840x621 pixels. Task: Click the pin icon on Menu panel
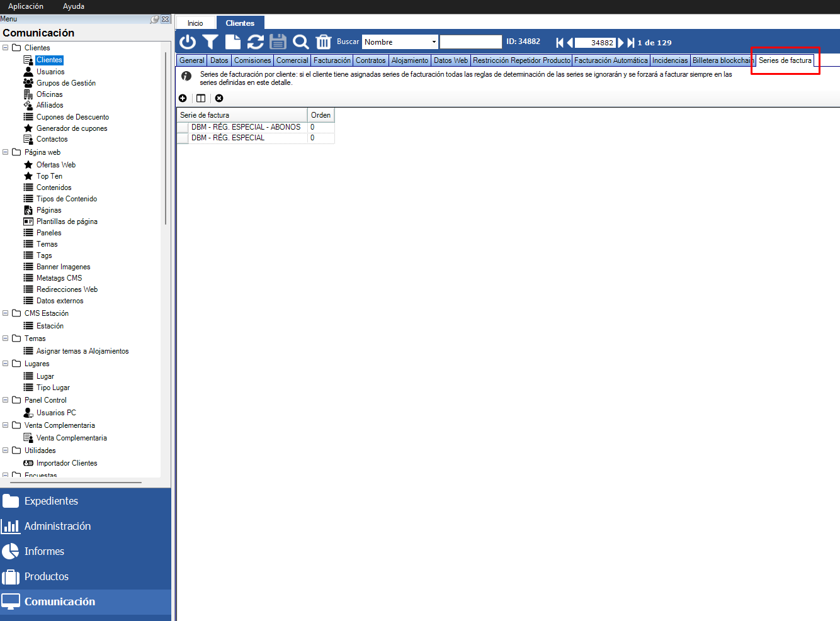154,20
